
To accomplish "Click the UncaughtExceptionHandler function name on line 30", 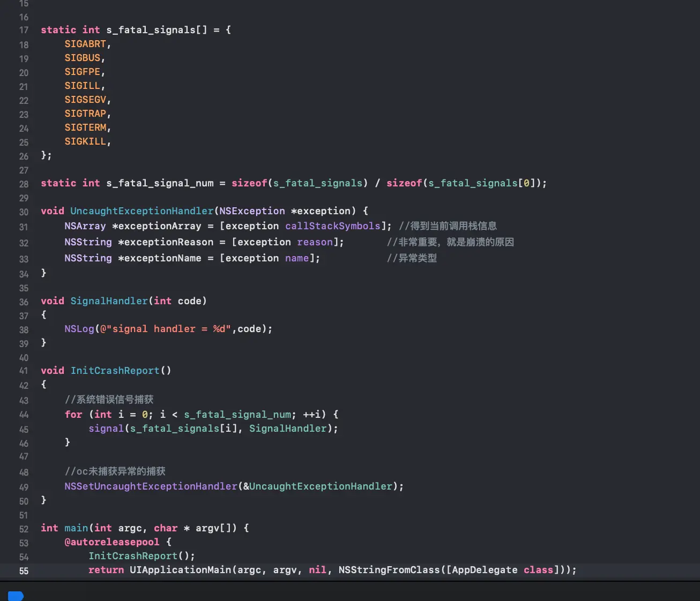I will 142,211.
